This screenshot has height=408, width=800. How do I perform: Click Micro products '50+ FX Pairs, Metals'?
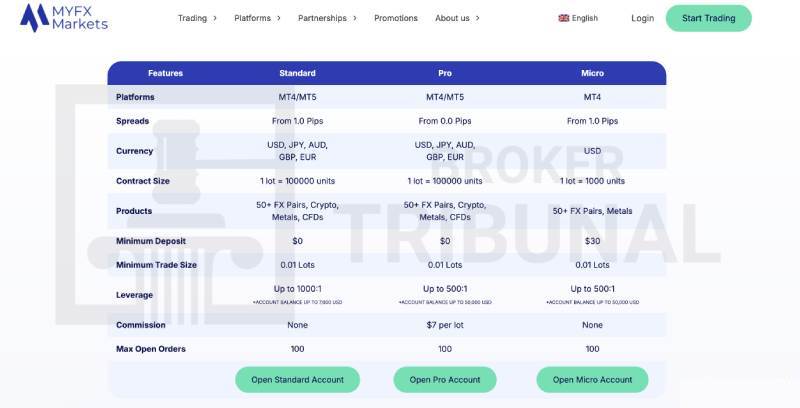pyautogui.click(x=592, y=211)
